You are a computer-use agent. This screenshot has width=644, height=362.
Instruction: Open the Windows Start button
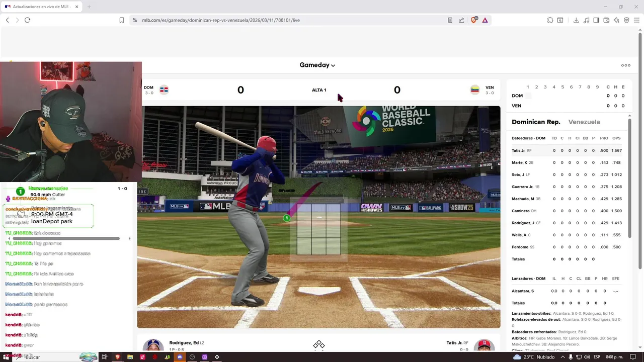click(x=7, y=357)
